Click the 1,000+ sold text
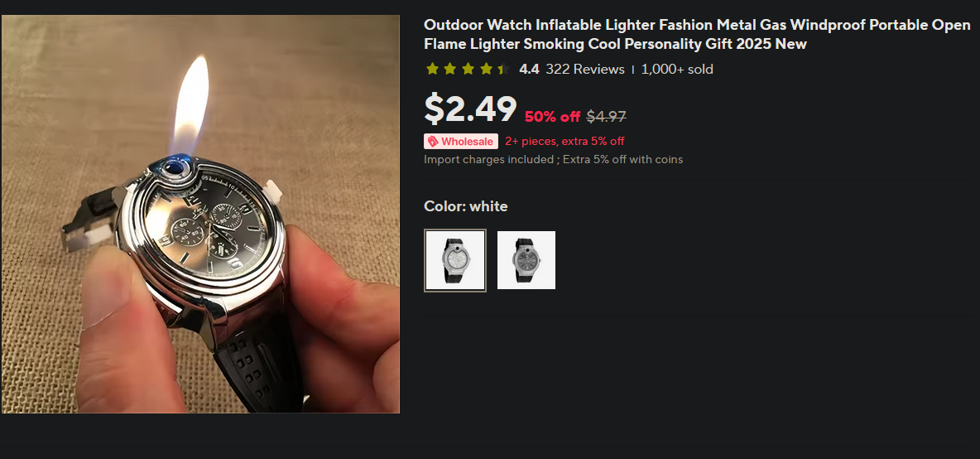 coord(677,69)
